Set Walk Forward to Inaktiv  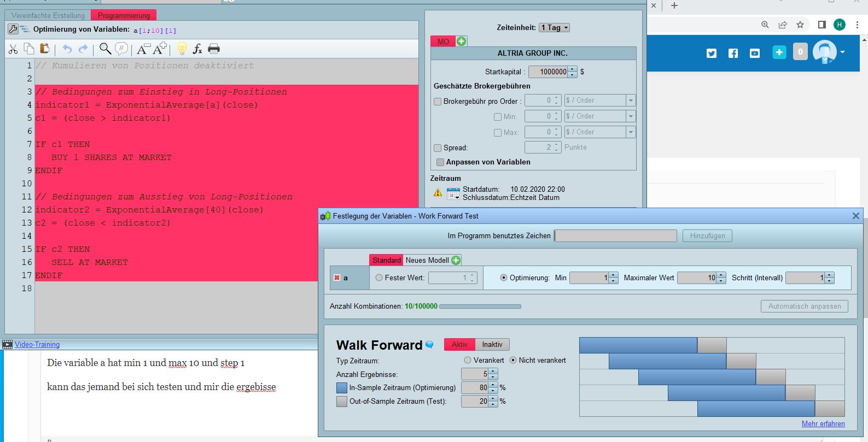click(492, 345)
